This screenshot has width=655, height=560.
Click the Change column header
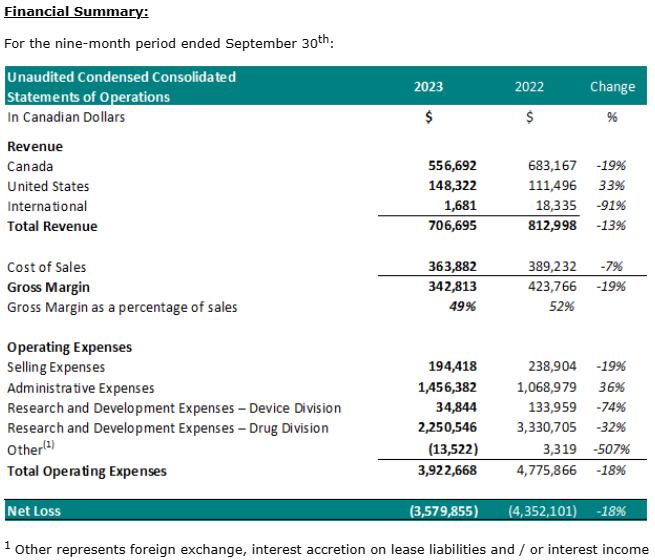[x=612, y=87]
